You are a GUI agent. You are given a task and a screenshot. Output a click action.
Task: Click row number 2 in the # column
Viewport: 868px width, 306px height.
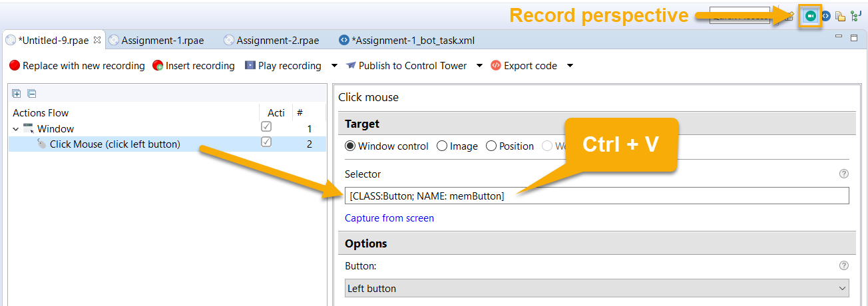[x=309, y=144]
